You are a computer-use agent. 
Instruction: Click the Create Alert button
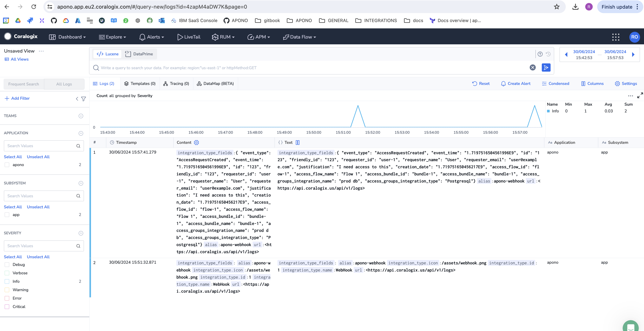pyautogui.click(x=516, y=83)
